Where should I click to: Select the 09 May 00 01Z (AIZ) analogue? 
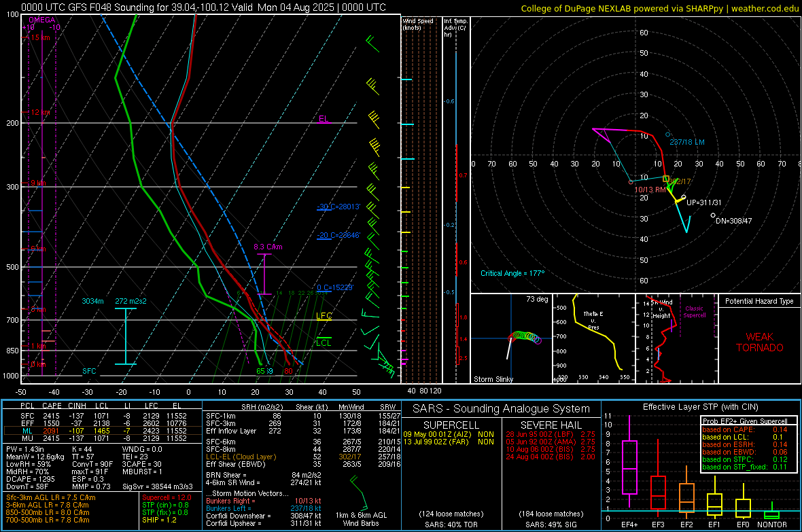pyautogui.click(x=449, y=434)
